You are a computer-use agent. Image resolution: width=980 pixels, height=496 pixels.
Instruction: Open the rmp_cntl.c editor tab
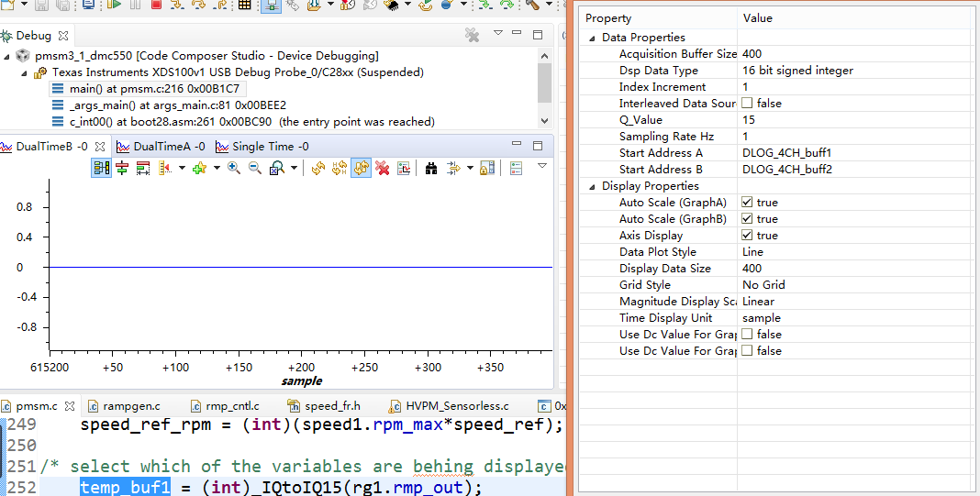tap(225, 406)
